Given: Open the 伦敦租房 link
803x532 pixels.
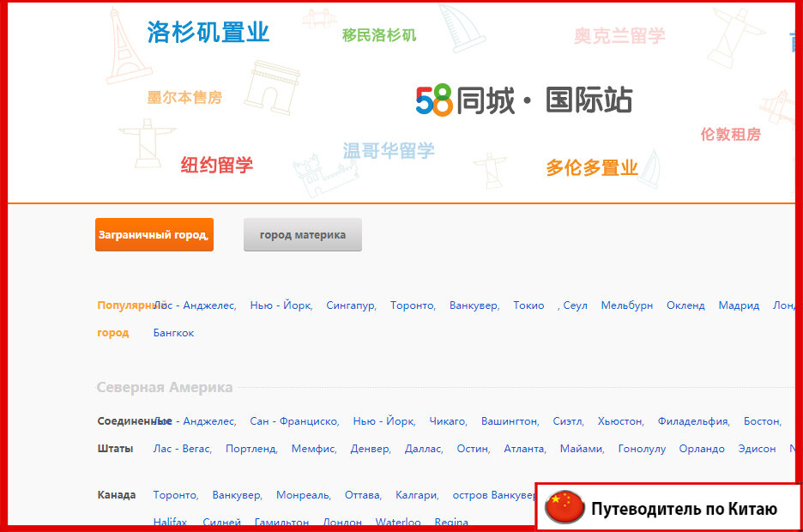Looking at the screenshot, I should click(730, 134).
